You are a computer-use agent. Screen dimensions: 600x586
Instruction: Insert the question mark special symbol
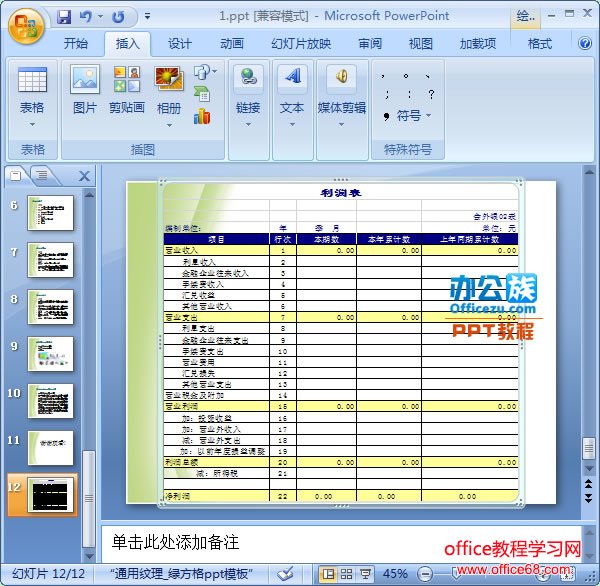[x=431, y=94]
